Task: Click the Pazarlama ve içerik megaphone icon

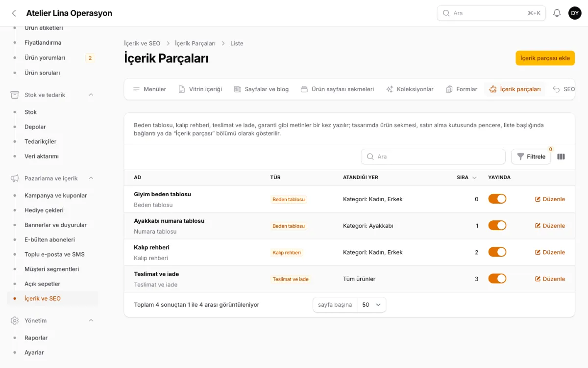Action: click(15, 178)
